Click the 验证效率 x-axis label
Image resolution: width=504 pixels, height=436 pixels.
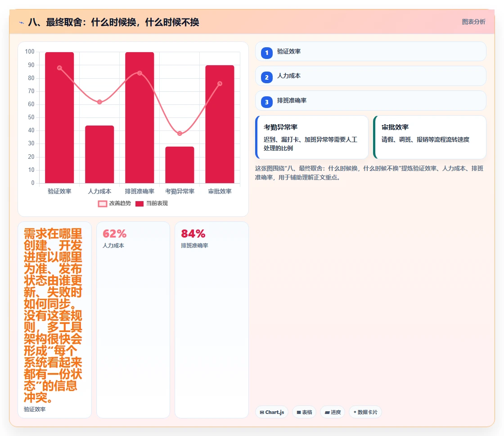[x=59, y=192]
